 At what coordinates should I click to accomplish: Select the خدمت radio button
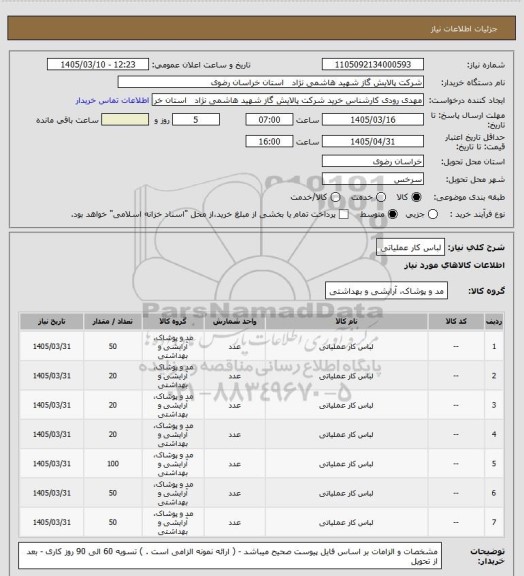(381, 197)
